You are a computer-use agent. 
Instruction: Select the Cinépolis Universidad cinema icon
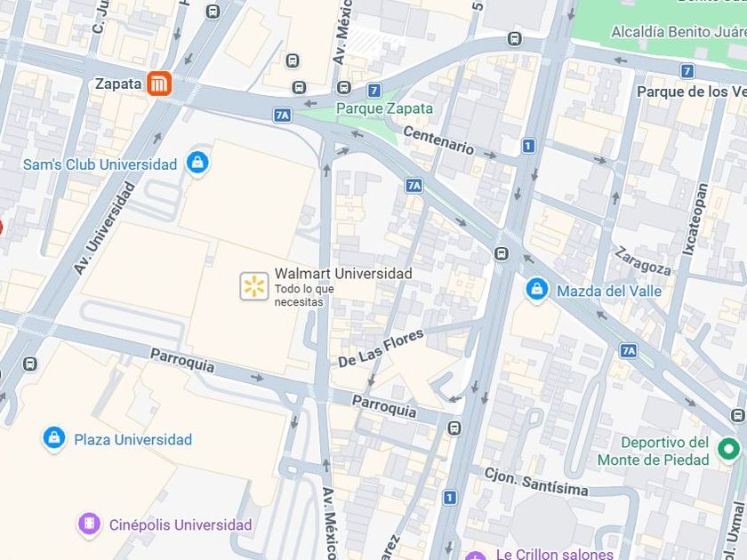point(89,524)
